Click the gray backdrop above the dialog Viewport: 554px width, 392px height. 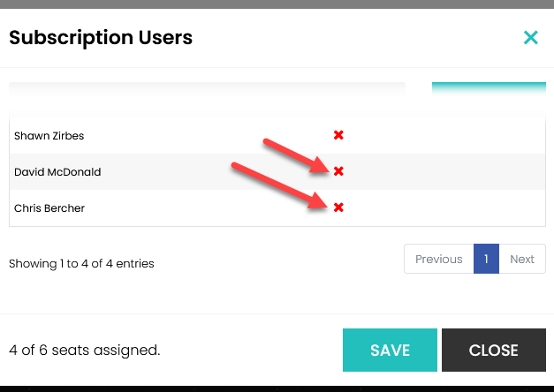click(x=277, y=4)
